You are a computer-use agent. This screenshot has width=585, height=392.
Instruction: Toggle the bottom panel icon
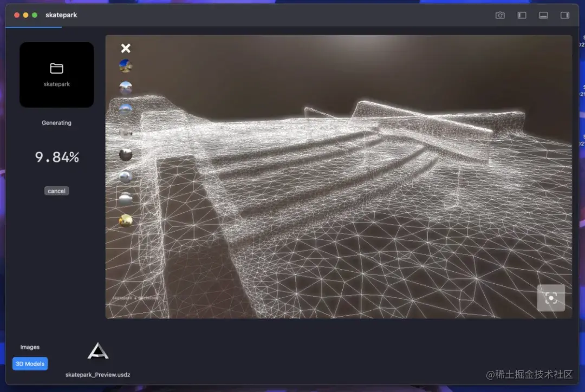543,15
